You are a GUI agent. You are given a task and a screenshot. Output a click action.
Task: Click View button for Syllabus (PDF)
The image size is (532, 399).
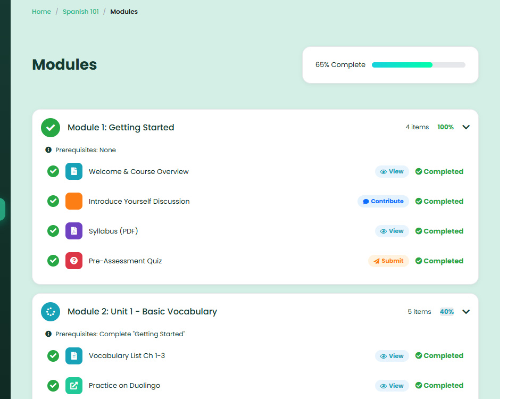click(392, 231)
